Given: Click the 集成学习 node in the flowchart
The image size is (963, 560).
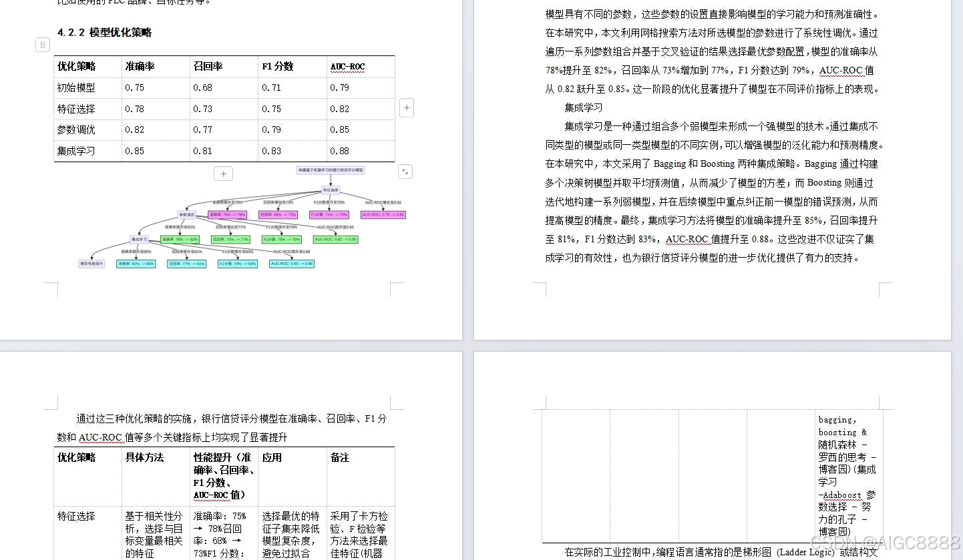Looking at the screenshot, I should [138, 239].
